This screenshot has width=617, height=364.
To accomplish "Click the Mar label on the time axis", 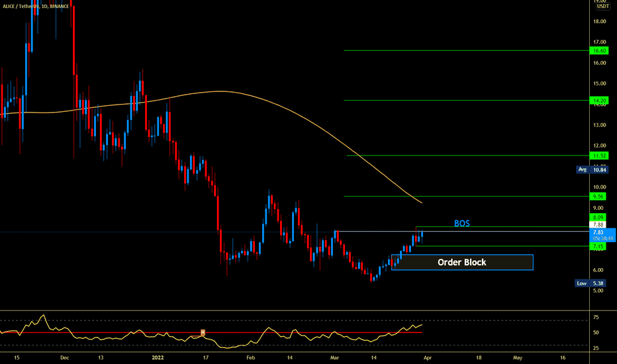I will [334, 357].
